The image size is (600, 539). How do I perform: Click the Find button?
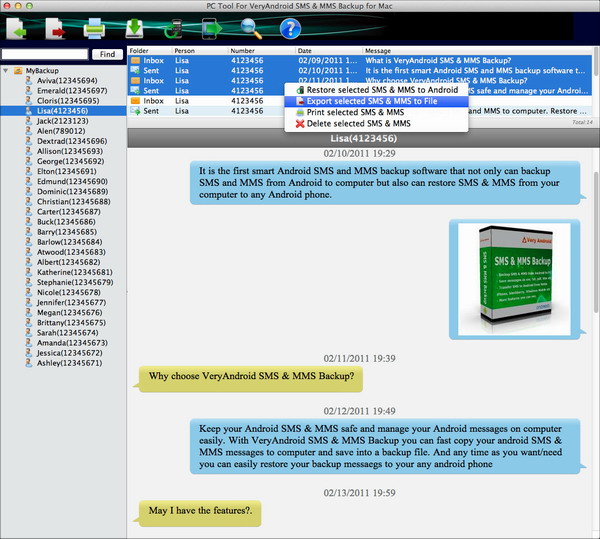(x=108, y=54)
